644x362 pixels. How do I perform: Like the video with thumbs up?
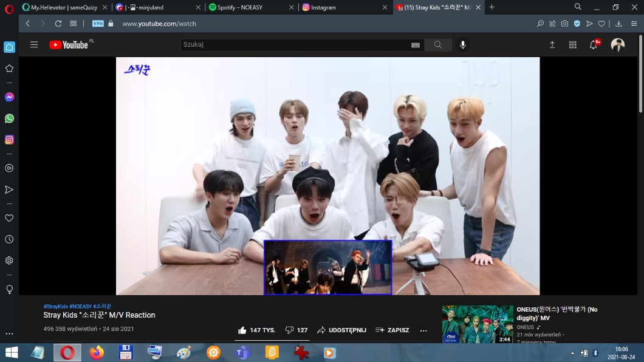(242, 330)
